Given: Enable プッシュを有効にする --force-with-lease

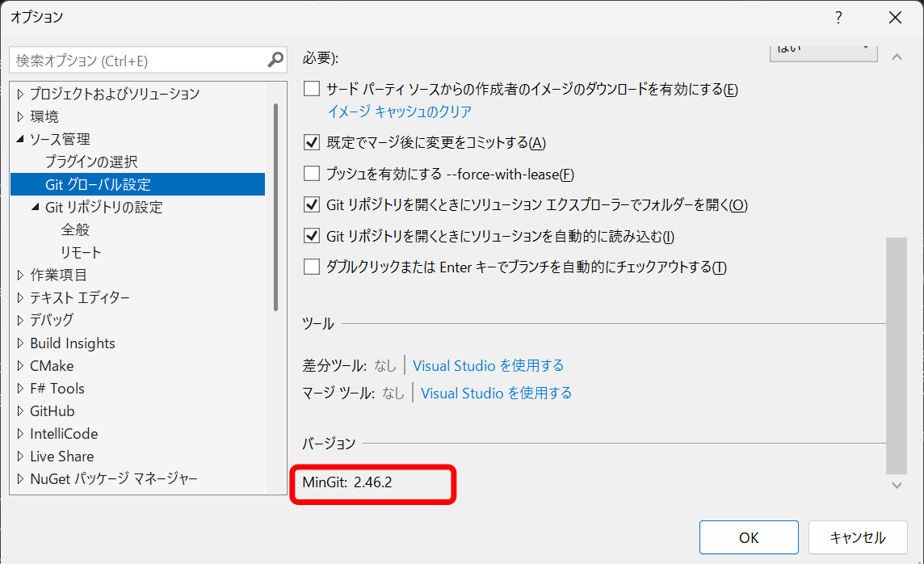Looking at the screenshot, I should pos(312,174).
